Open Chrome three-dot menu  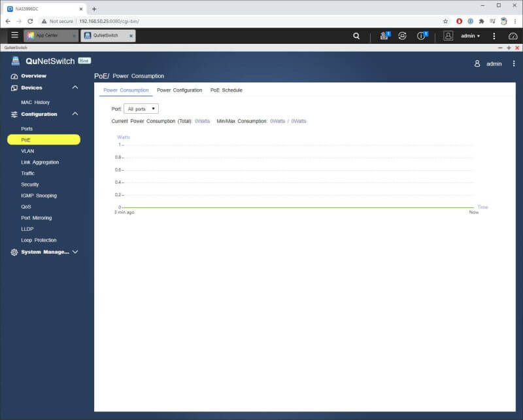pos(515,22)
